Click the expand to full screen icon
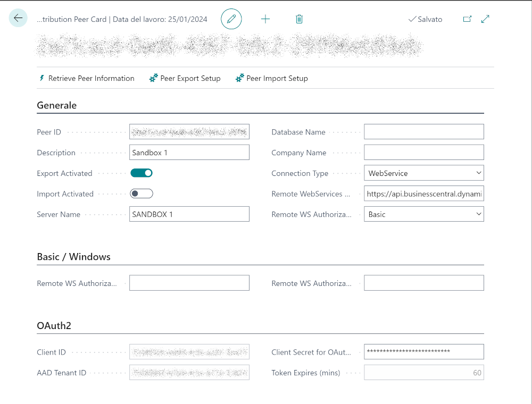This screenshot has width=532, height=404. tap(485, 19)
